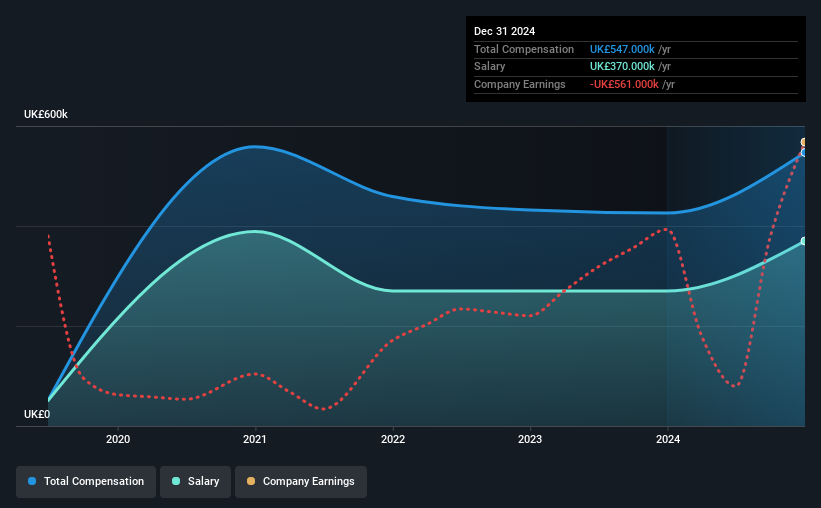
Task: Click the orange earnings marker at chart end
Action: (x=803, y=142)
